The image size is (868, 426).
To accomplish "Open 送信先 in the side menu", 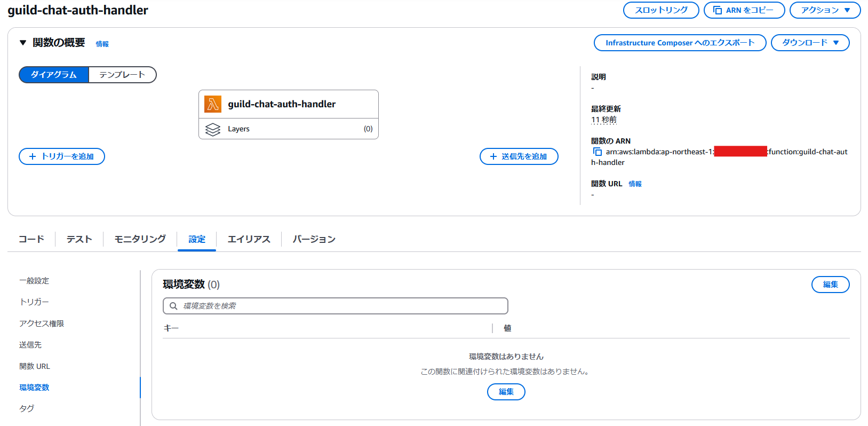I will (30, 345).
